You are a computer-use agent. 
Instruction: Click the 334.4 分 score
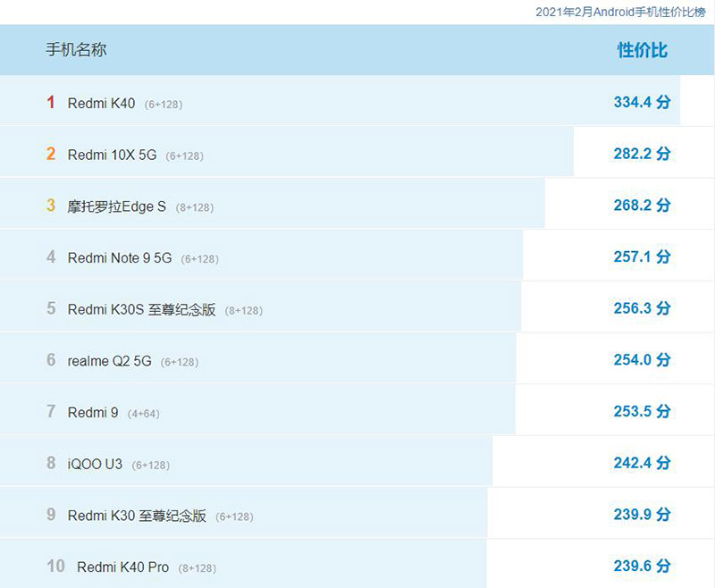pos(642,102)
